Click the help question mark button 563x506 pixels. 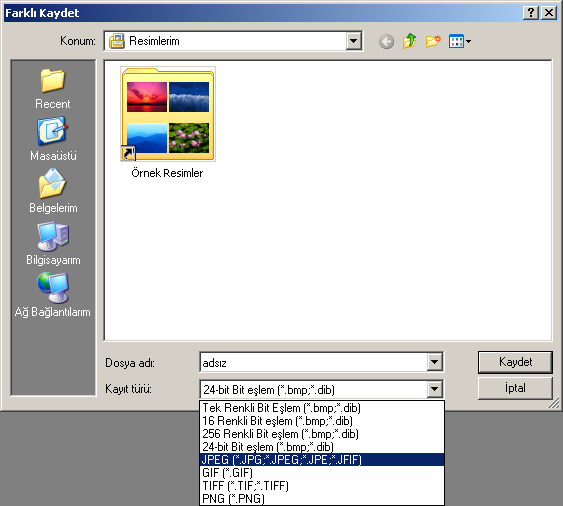pos(531,13)
